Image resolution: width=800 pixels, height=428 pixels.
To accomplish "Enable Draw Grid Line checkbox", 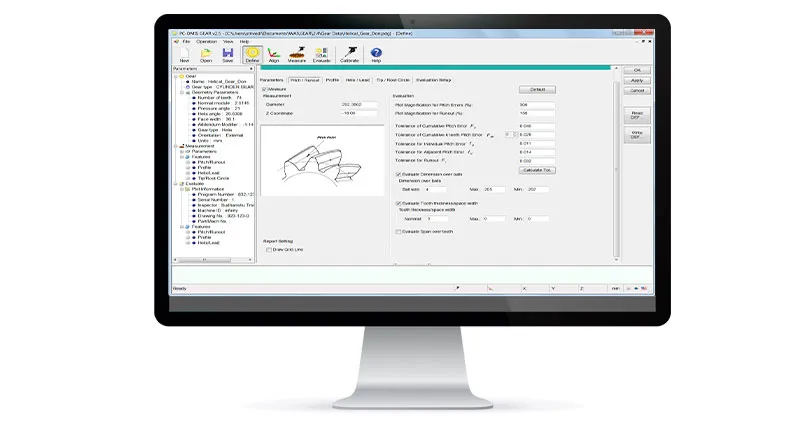I will [x=269, y=250].
